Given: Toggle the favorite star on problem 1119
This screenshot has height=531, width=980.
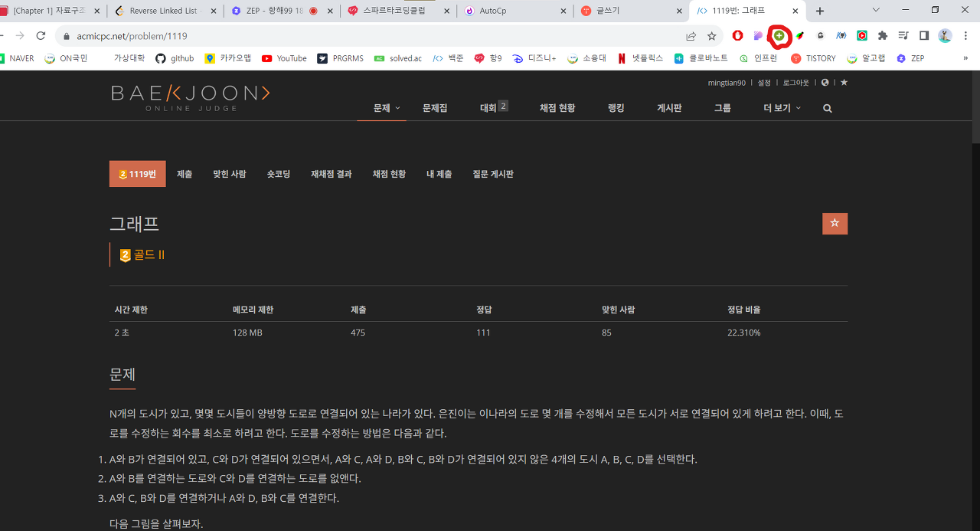Looking at the screenshot, I should click(x=835, y=224).
